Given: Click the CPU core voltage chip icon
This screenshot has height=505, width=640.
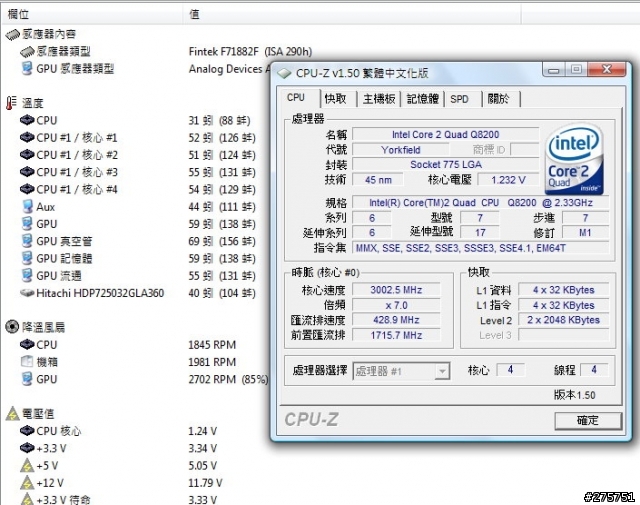Looking at the screenshot, I should tap(27, 430).
